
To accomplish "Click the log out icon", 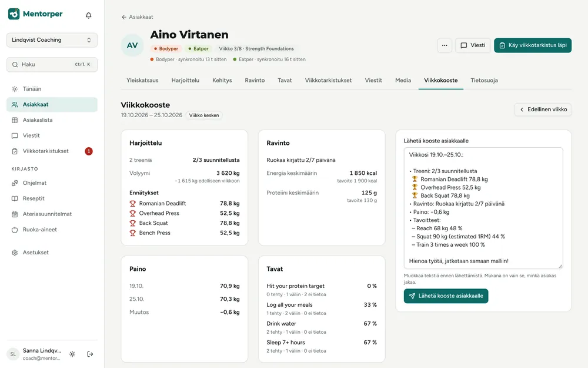I will (x=90, y=354).
